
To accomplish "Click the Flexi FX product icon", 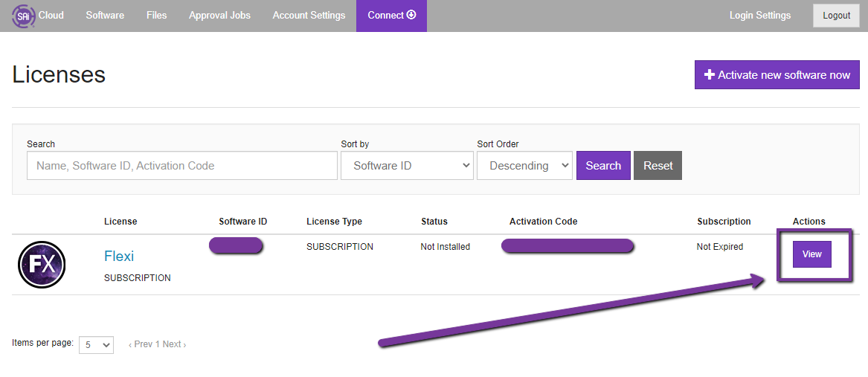I will [42, 265].
